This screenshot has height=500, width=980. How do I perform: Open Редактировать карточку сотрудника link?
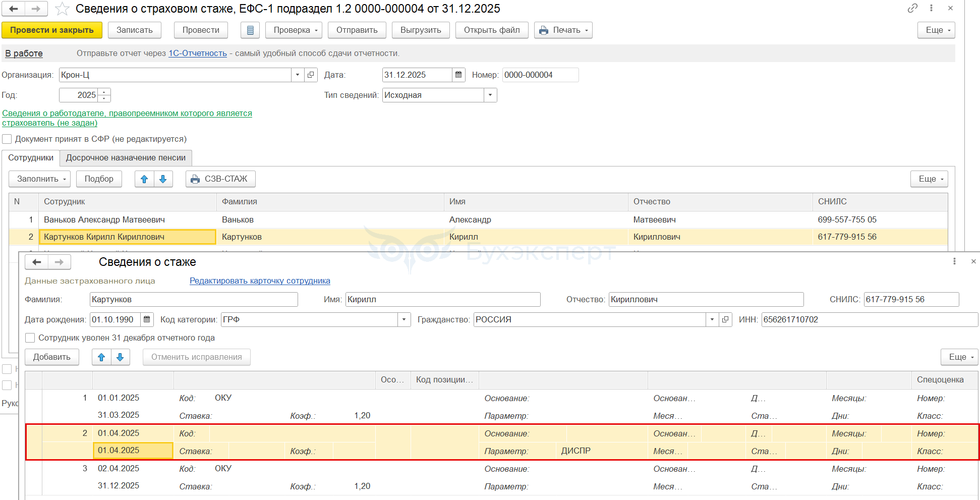260,281
